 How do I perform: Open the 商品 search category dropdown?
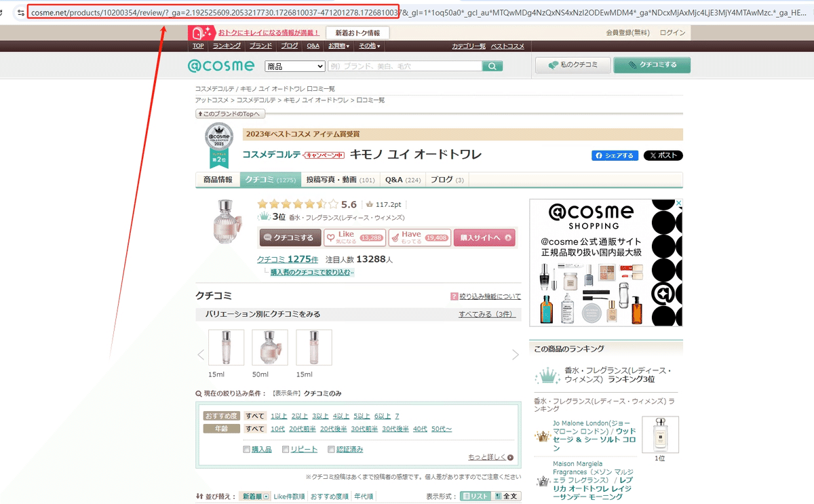[x=295, y=66]
